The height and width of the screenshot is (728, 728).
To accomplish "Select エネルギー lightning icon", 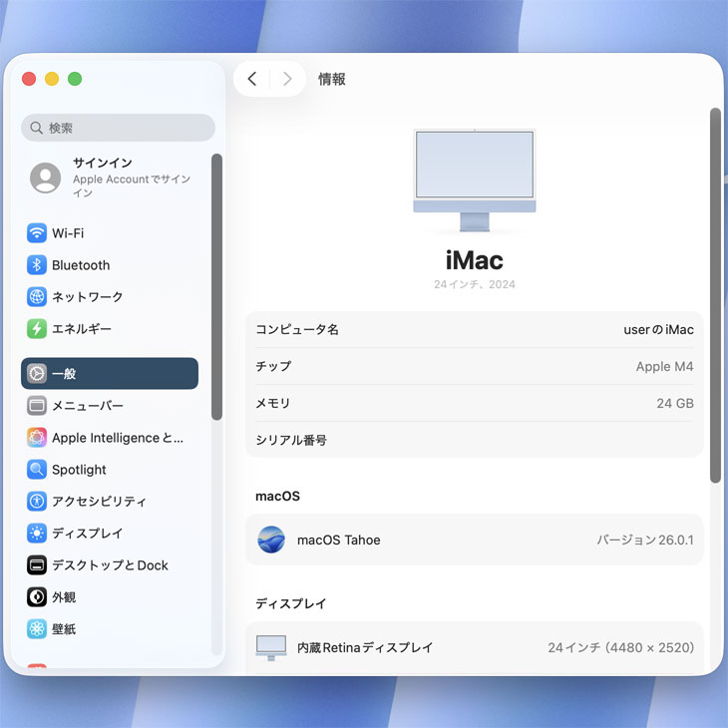I will point(37,329).
